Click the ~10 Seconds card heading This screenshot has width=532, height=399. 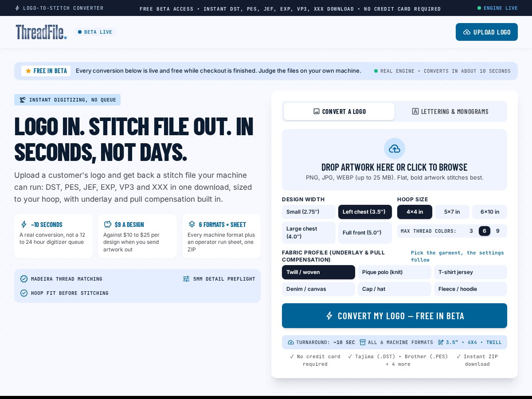(47, 224)
